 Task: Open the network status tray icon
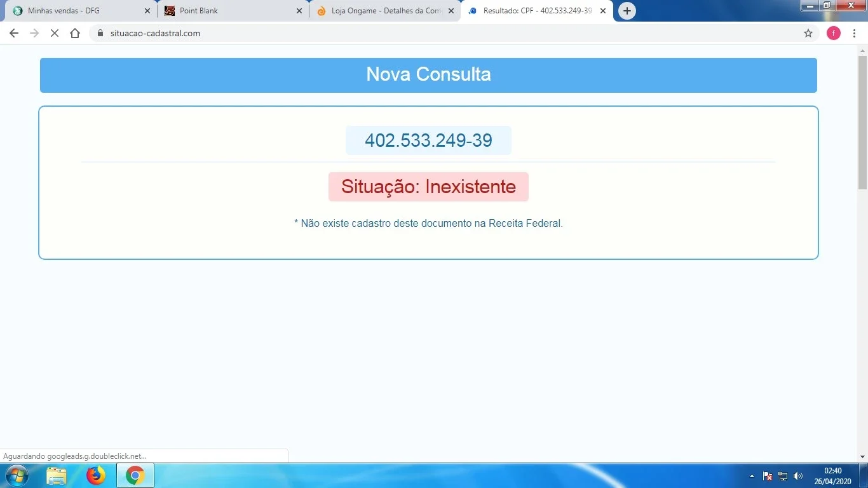[x=783, y=476]
